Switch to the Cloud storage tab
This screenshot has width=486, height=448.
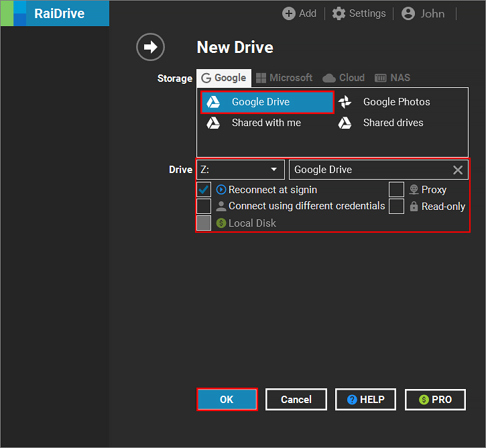pyautogui.click(x=343, y=78)
